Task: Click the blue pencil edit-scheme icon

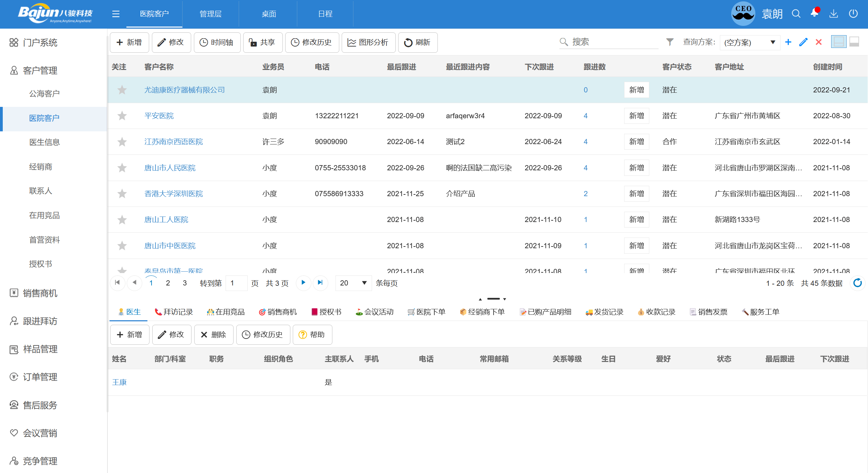Action: [x=804, y=42]
